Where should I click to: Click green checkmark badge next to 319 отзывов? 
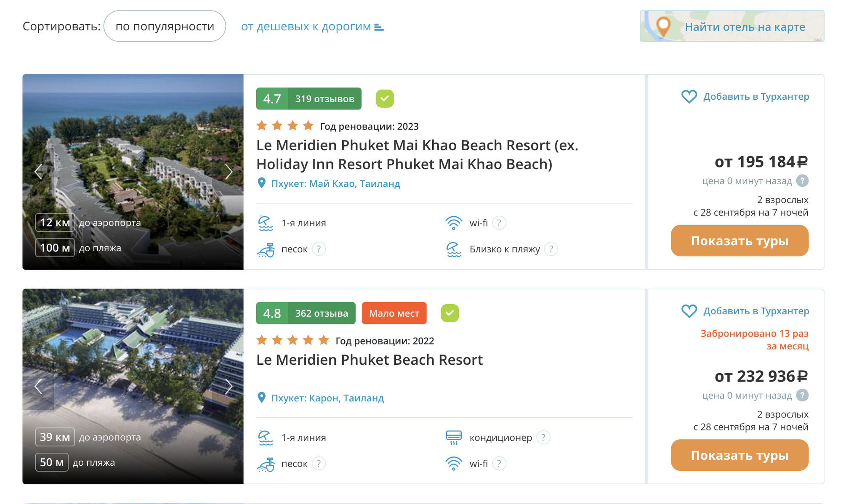(385, 98)
